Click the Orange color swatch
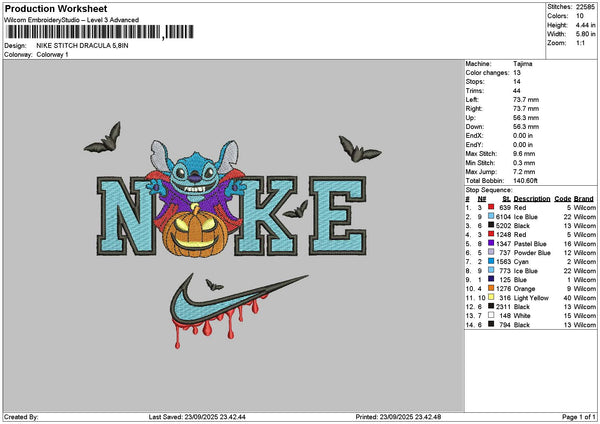Image resolution: width=600 pixels, height=424 pixels. 491,289
